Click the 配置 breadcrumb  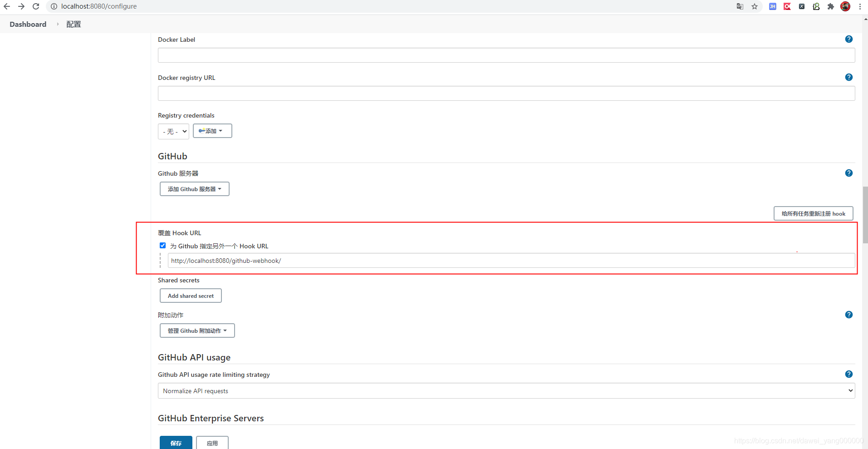[x=74, y=24]
